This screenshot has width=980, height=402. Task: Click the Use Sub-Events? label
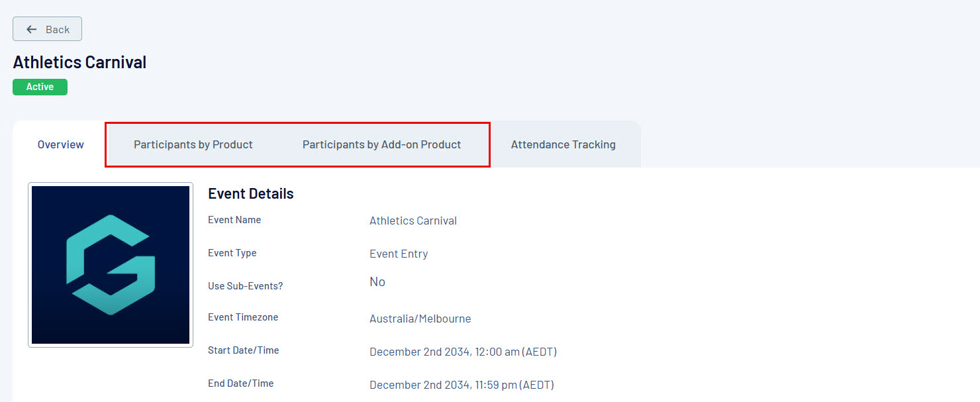[245, 286]
